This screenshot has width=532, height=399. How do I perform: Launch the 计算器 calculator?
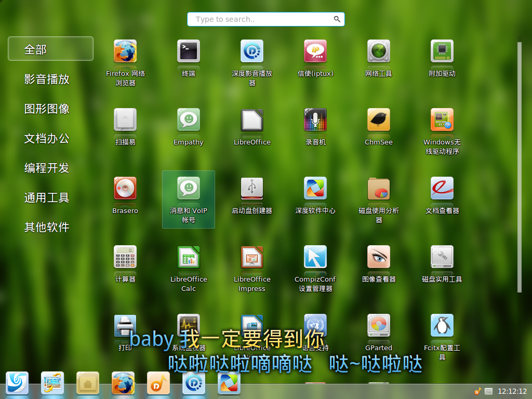coord(125,257)
